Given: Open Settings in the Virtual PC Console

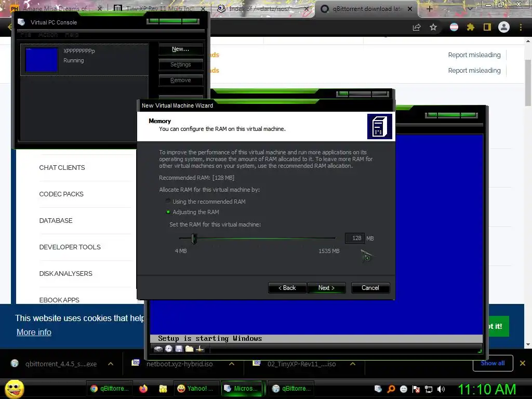Looking at the screenshot, I should click(180, 64).
